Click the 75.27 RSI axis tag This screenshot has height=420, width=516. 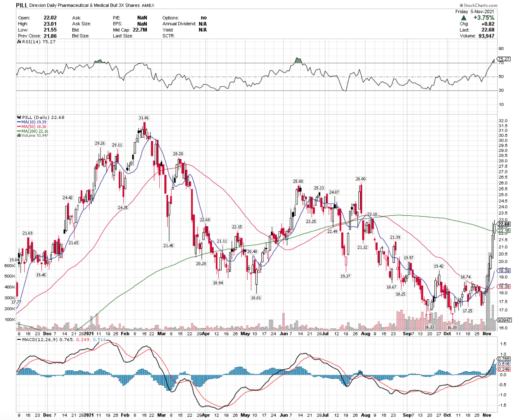pos(504,59)
